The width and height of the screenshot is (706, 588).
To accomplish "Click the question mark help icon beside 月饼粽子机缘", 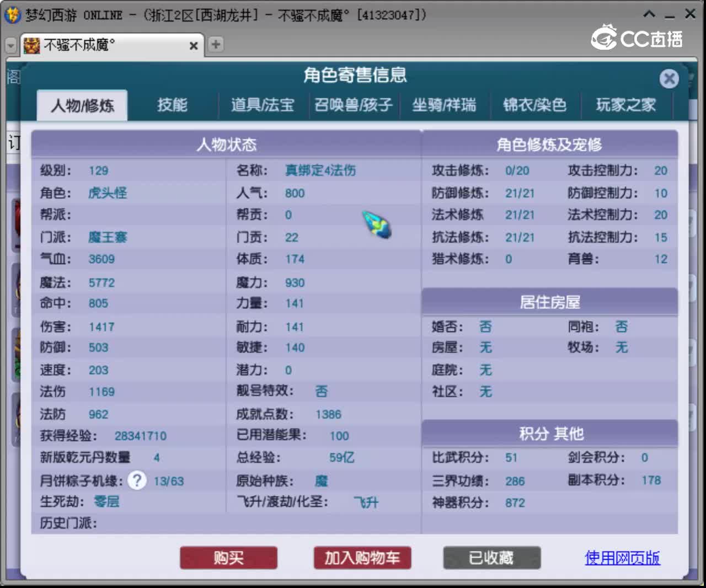I will tap(137, 480).
